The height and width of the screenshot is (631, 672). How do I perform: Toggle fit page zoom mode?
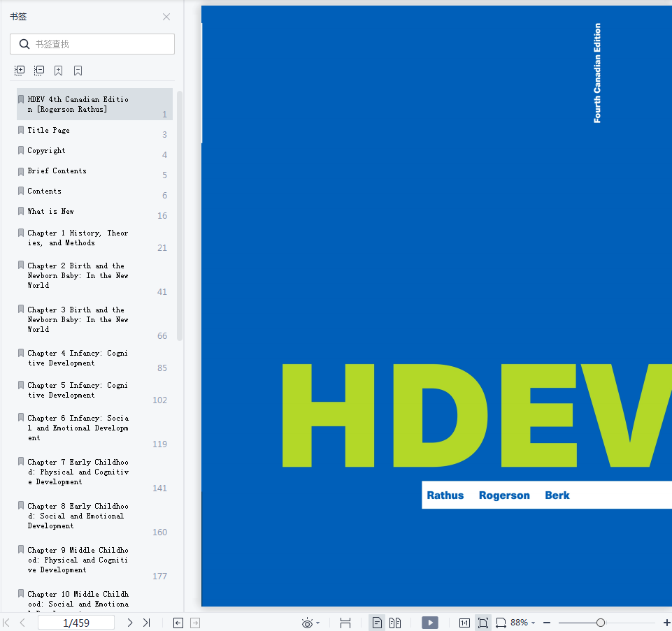pos(483,623)
